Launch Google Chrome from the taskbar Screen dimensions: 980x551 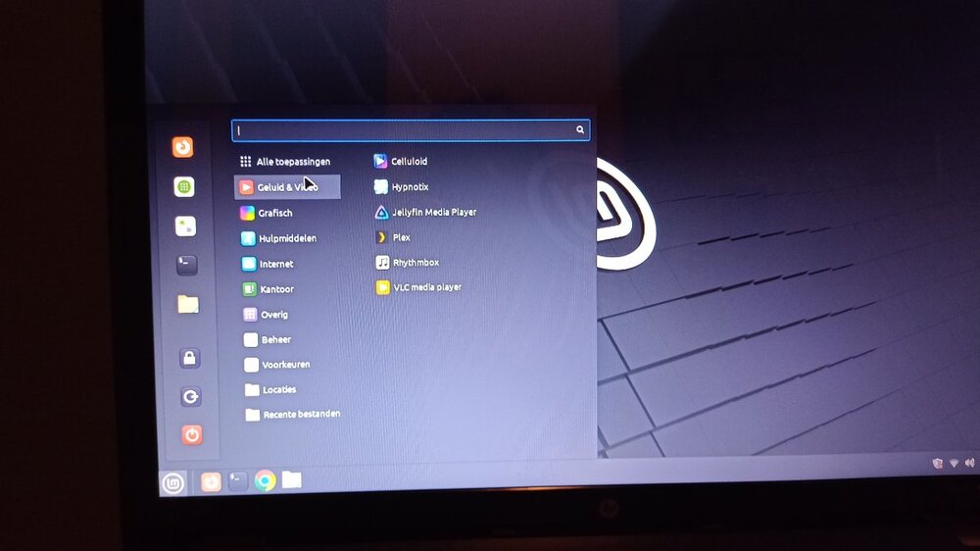point(265,480)
